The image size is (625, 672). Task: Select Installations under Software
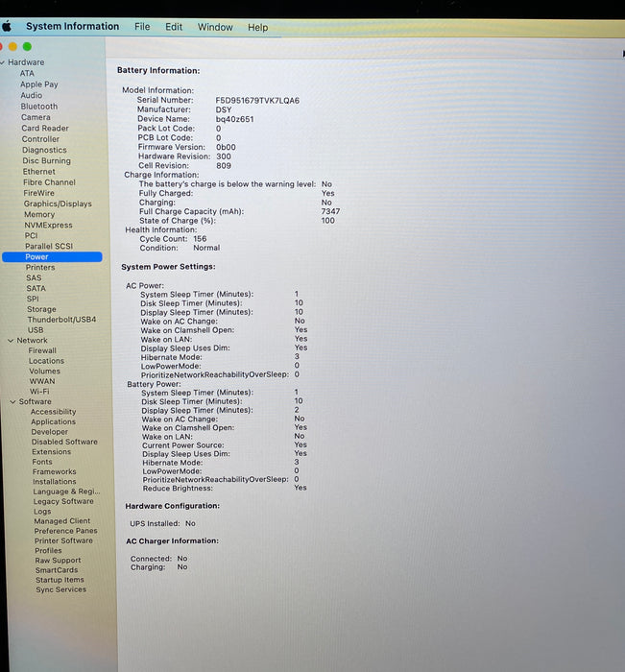pyautogui.click(x=55, y=482)
